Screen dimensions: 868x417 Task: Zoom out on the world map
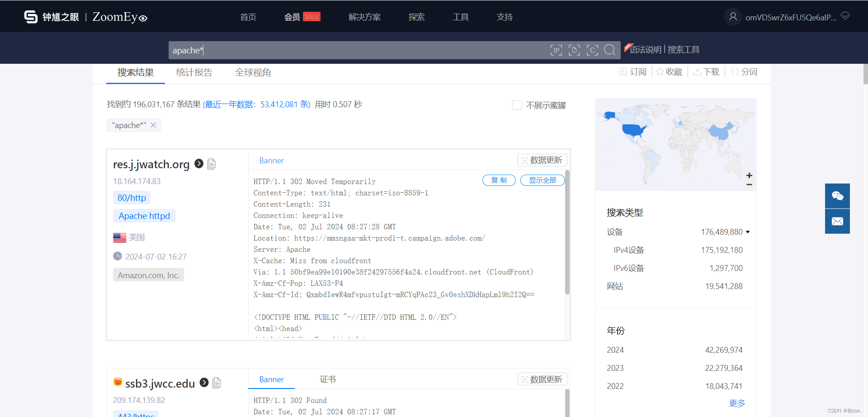pos(749,185)
